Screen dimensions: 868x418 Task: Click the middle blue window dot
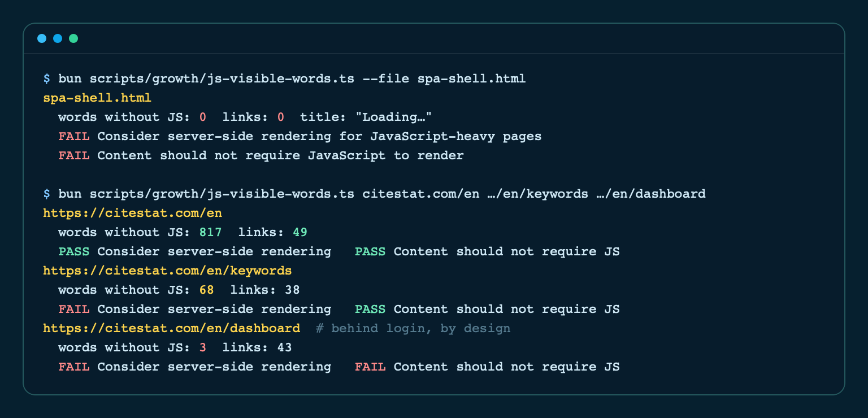pyautogui.click(x=58, y=38)
